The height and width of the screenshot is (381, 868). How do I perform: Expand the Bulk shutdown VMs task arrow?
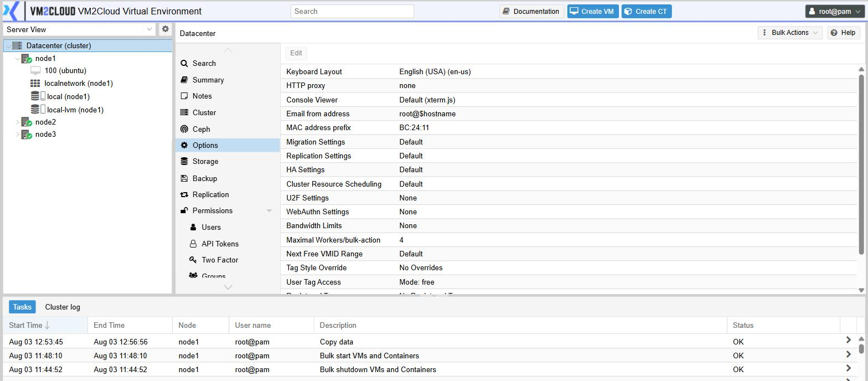point(849,369)
